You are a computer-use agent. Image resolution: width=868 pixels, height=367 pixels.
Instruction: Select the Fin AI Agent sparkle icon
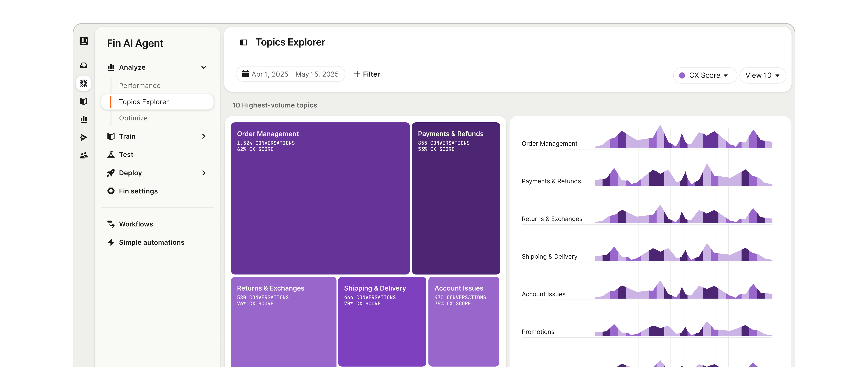[84, 83]
